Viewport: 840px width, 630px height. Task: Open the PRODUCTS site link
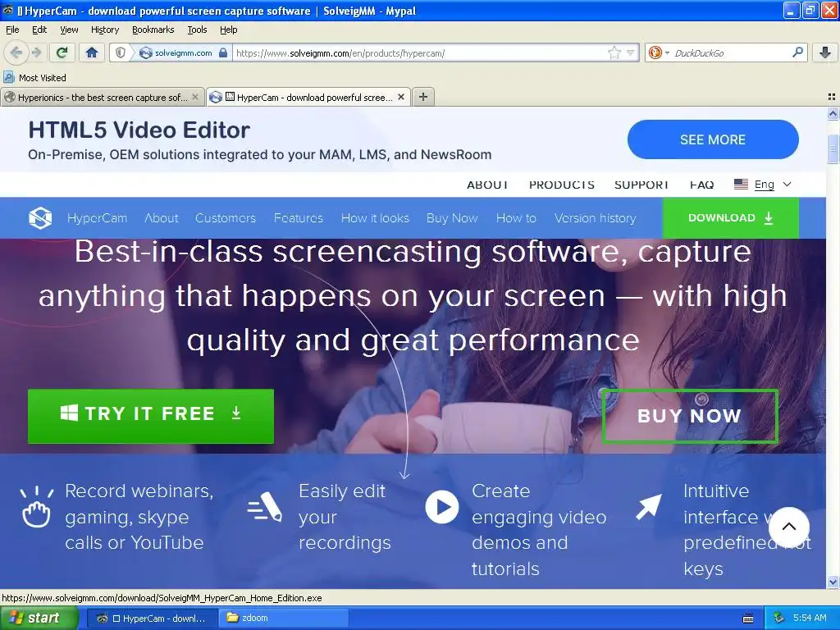(x=561, y=185)
